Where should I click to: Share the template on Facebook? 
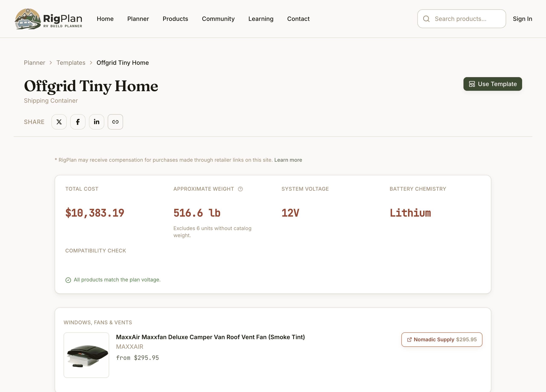pyautogui.click(x=78, y=122)
